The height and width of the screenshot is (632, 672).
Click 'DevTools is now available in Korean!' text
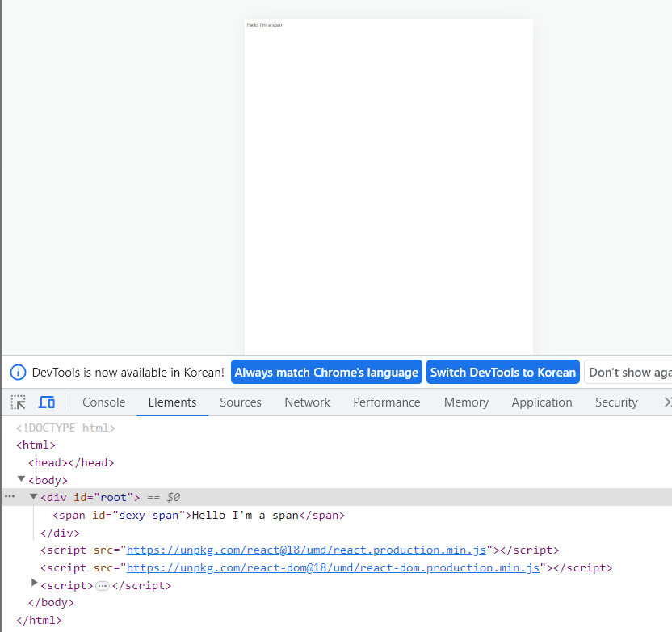(x=128, y=372)
